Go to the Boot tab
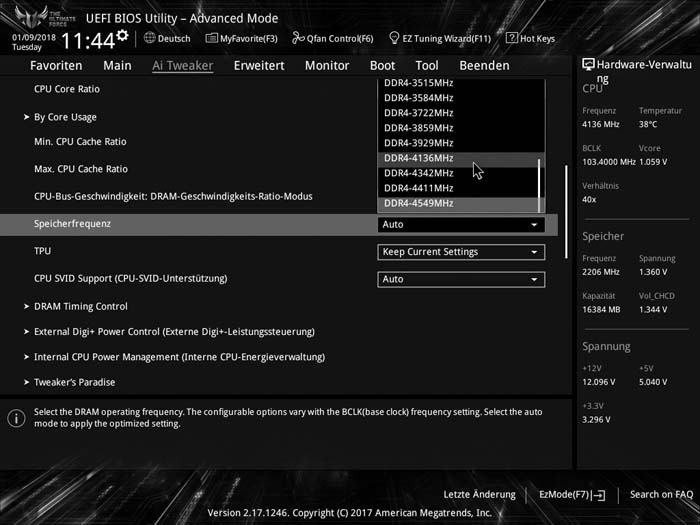Viewport: 700px width, 525px height. pyautogui.click(x=382, y=66)
